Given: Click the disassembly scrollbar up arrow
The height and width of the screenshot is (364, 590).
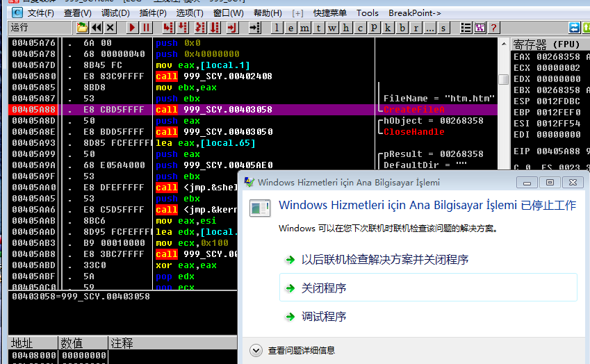Looking at the screenshot, I should [503, 44].
